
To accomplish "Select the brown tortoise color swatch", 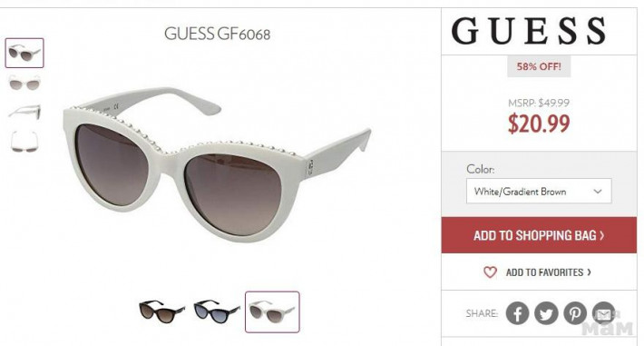I will (x=161, y=311).
